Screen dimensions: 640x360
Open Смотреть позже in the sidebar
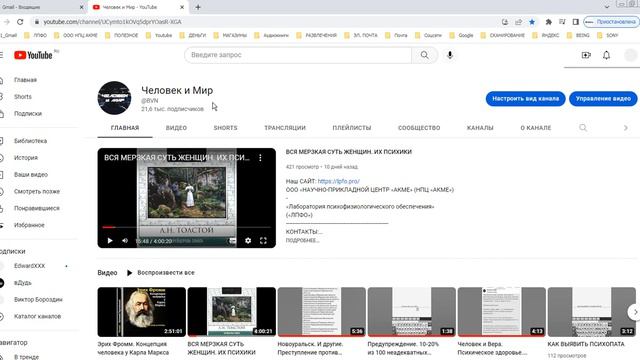(x=37, y=191)
